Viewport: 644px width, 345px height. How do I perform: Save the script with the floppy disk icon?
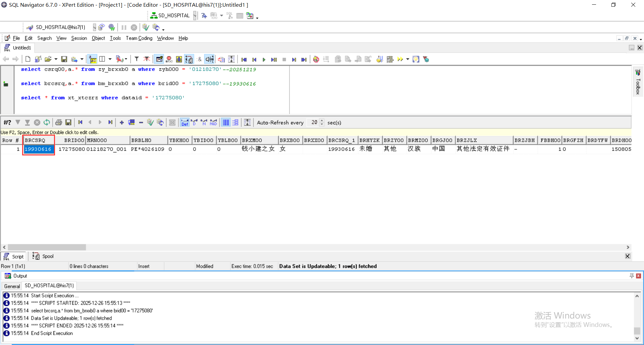[64, 59]
